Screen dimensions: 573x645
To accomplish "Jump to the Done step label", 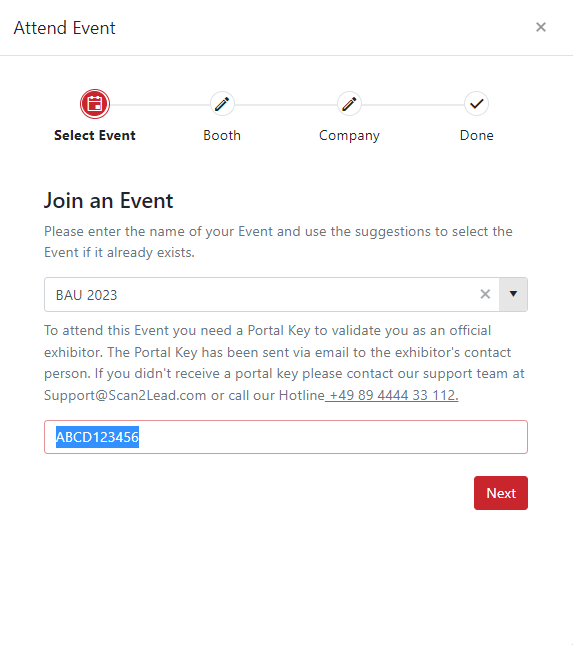I will 476,135.
